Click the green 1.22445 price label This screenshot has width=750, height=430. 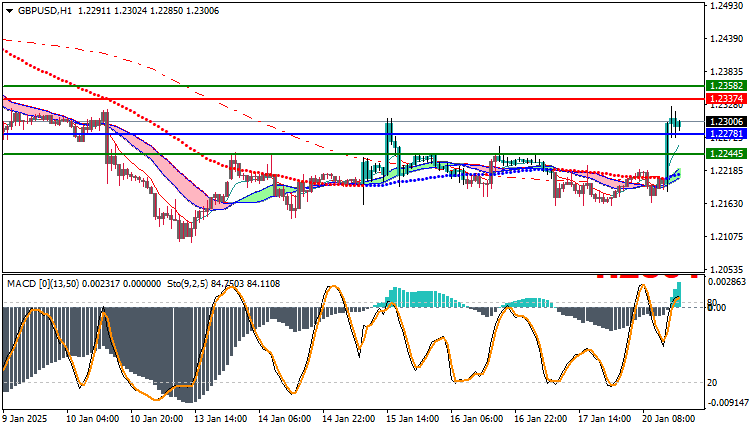(726, 154)
